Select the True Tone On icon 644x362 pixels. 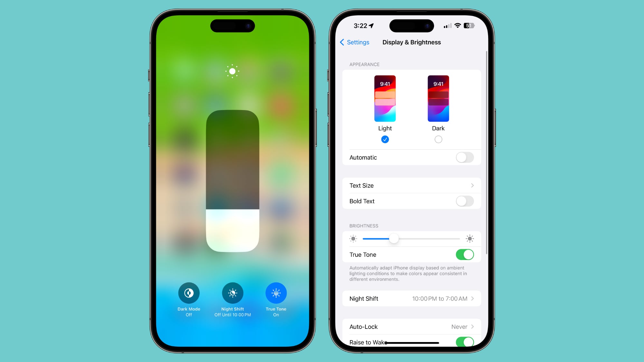pos(277,293)
